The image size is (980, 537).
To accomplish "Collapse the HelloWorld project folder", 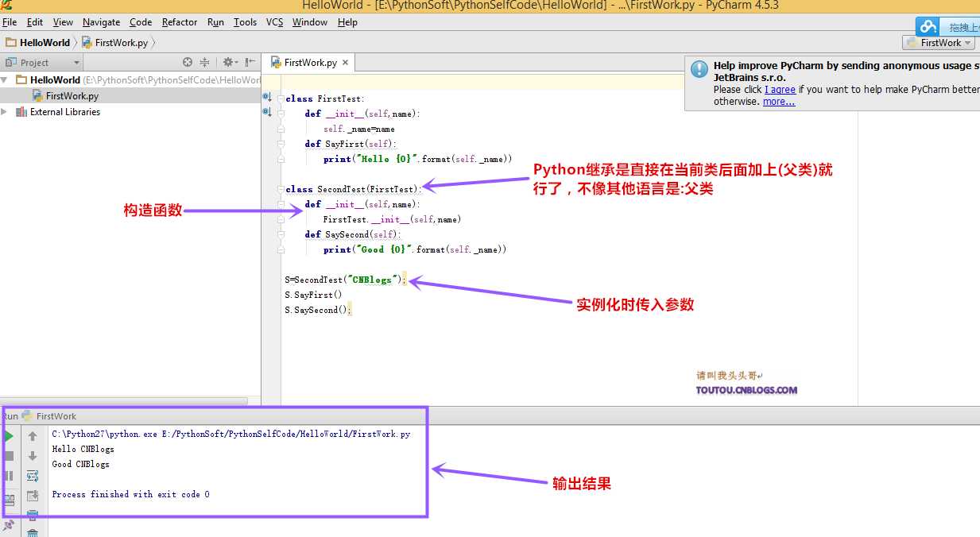I will click(5, 79).
